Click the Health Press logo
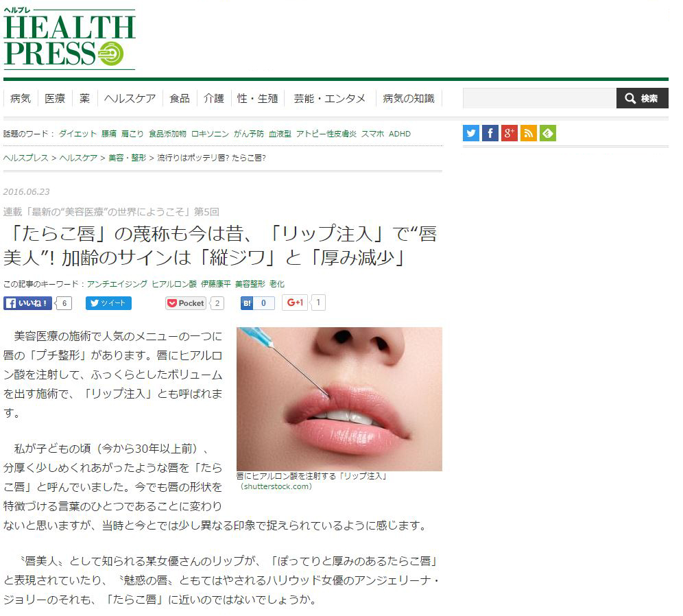This screenshot has height=616, width=683. click(69, 40)
